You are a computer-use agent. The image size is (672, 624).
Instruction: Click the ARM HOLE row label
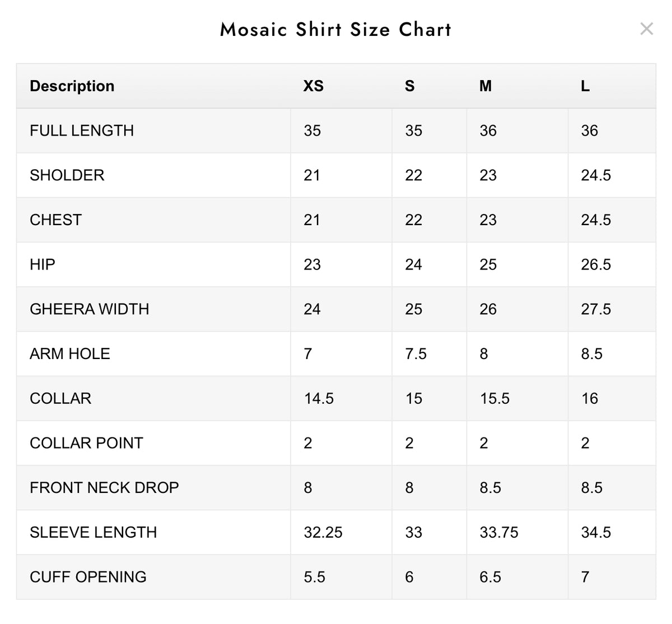[70, 353]
